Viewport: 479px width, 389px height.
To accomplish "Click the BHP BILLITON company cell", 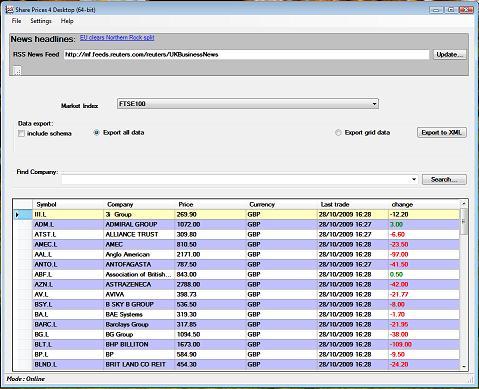I will [139, 345].
